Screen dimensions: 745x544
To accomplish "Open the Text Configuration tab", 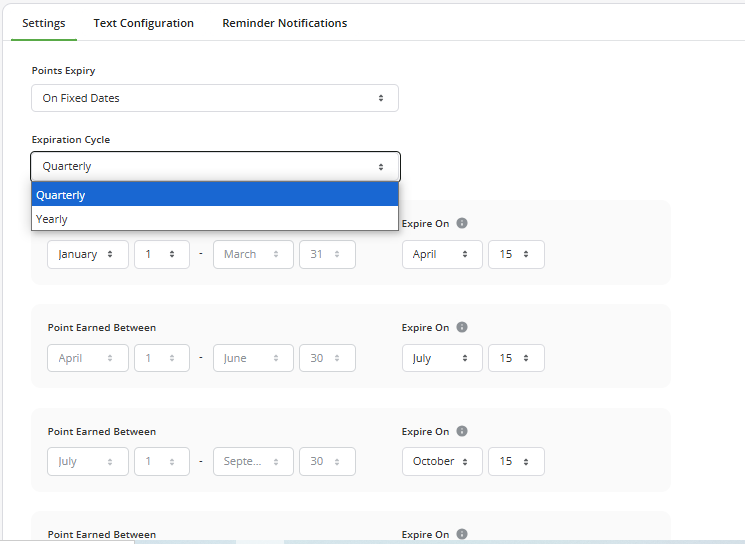I will [x=143, y=23].
